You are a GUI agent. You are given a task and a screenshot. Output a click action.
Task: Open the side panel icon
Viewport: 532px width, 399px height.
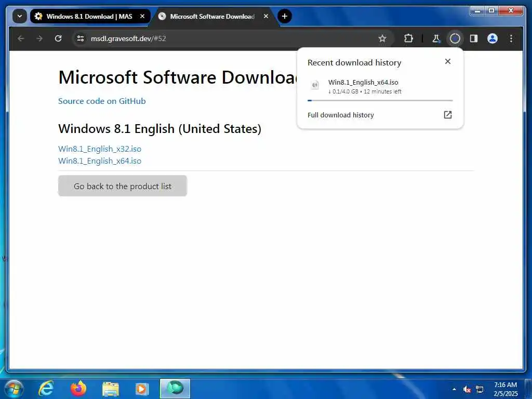point(474,38)
